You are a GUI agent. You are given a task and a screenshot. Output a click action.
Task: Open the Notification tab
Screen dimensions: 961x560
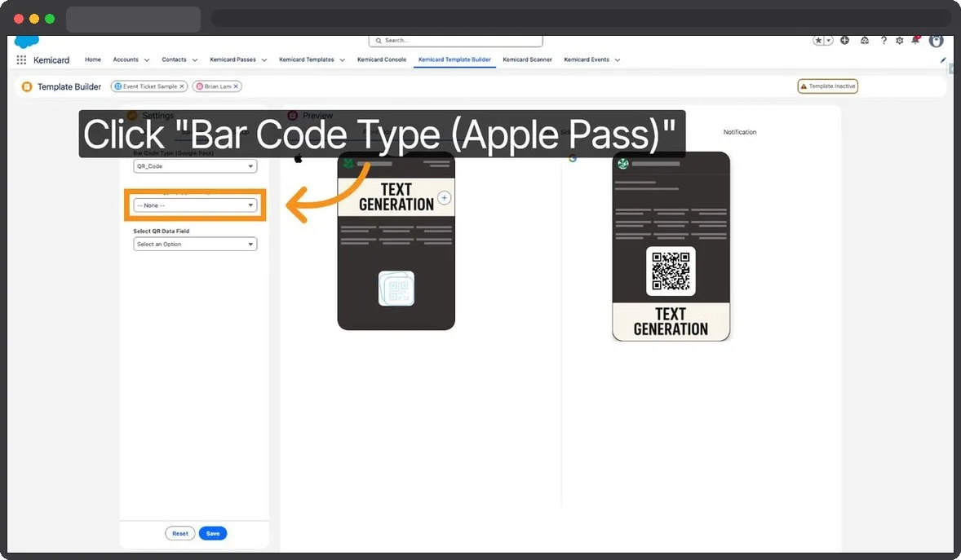point(740,132)
